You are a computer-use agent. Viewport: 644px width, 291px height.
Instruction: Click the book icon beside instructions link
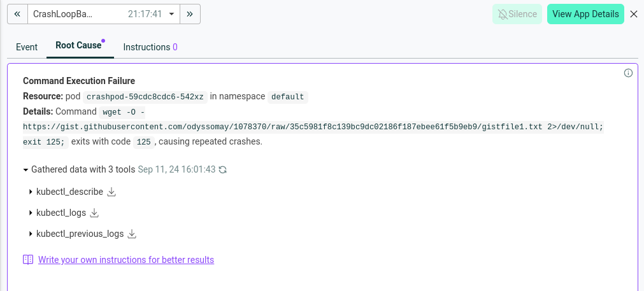(28, 260)
